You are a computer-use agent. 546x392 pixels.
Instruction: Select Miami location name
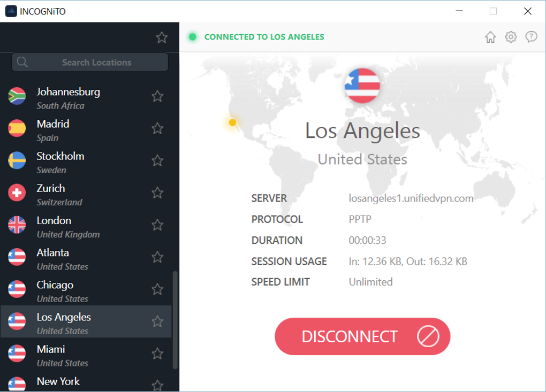[x=51, y=349]
